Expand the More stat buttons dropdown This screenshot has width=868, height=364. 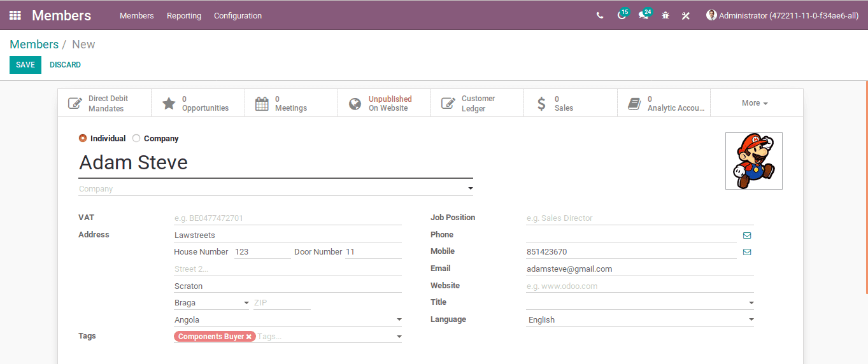pos(755,103)
